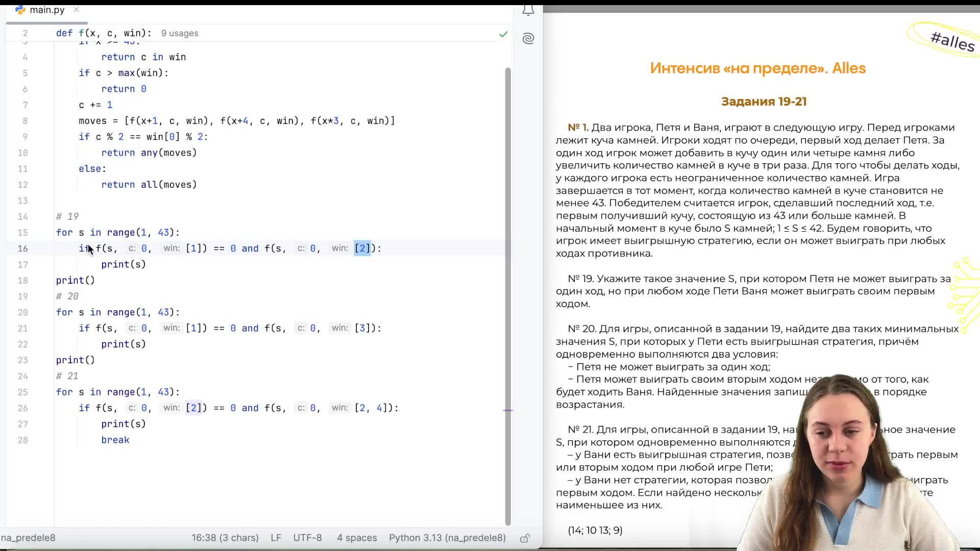Image resolution: width=980 pixels, height=551 pixels.
Task: Open the notifications bell icon
Action: (x=528, y=10)
